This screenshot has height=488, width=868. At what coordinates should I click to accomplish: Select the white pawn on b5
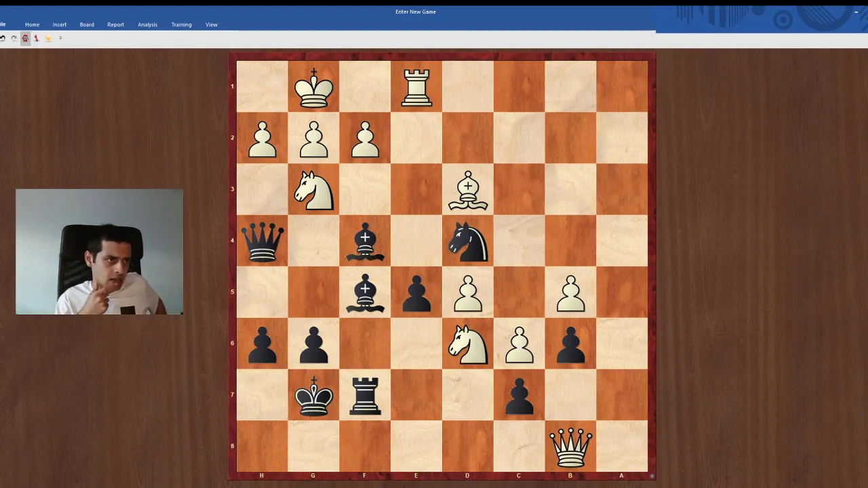click(x=571, y=293)
